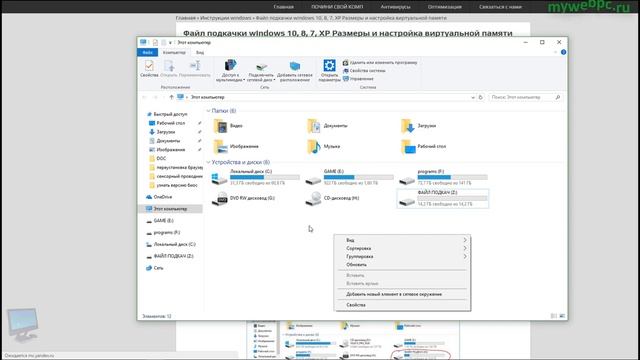Viewport: 640px width, 360px height.
Task: Click the refresh icon beside address bar
Action: point(480,97)
